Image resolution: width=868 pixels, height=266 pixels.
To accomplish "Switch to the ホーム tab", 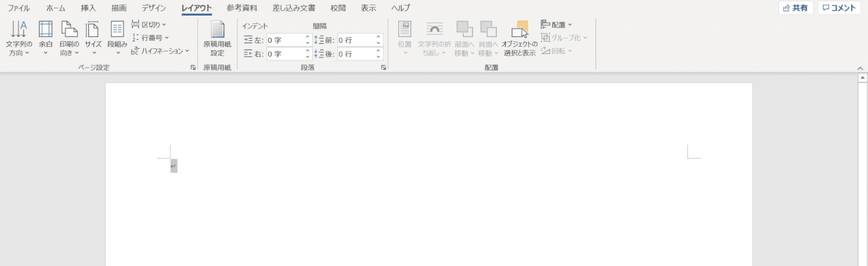I will (55, 8).
